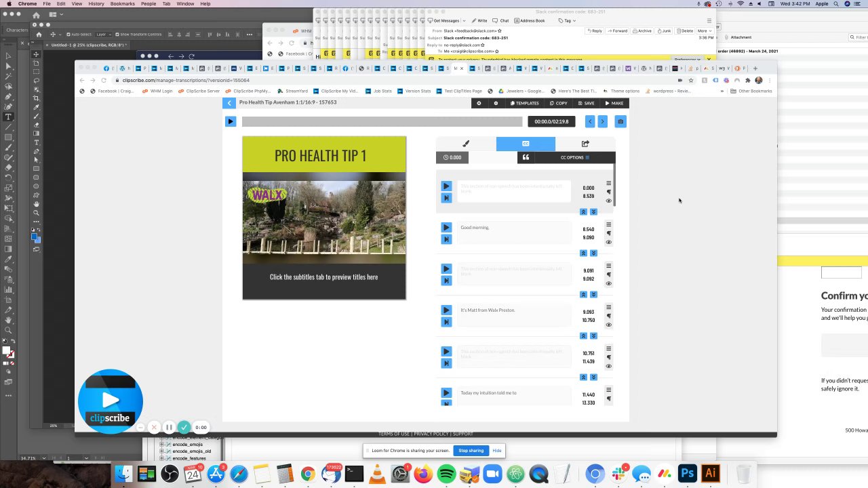Skip to end of first caption segment
The width and height of the screenshot is (868, 488).
pos(446,198)
